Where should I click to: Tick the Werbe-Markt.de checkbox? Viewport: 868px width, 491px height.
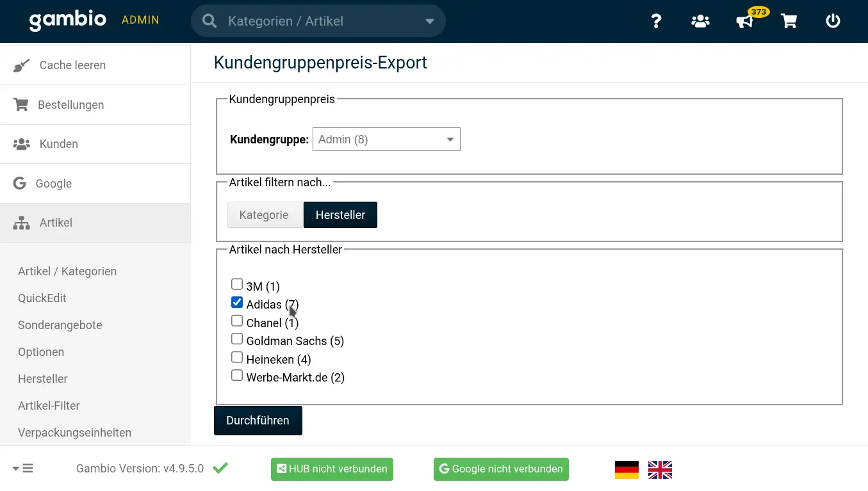(237, 375)
